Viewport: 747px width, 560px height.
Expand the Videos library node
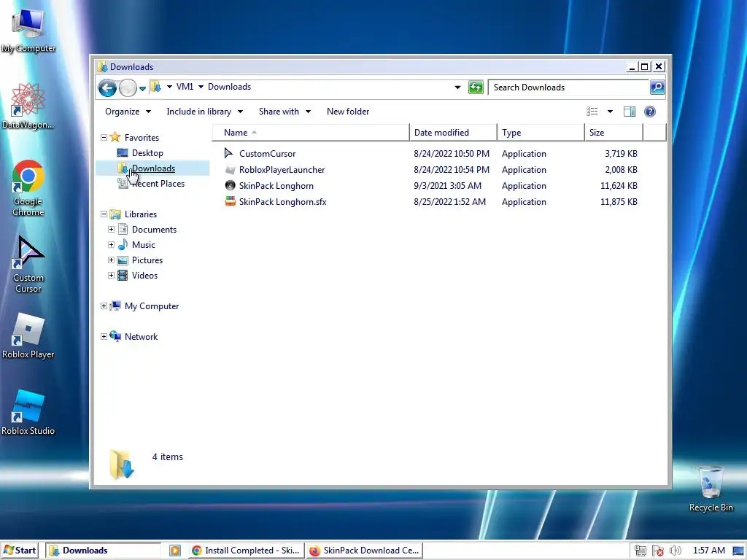111,275
